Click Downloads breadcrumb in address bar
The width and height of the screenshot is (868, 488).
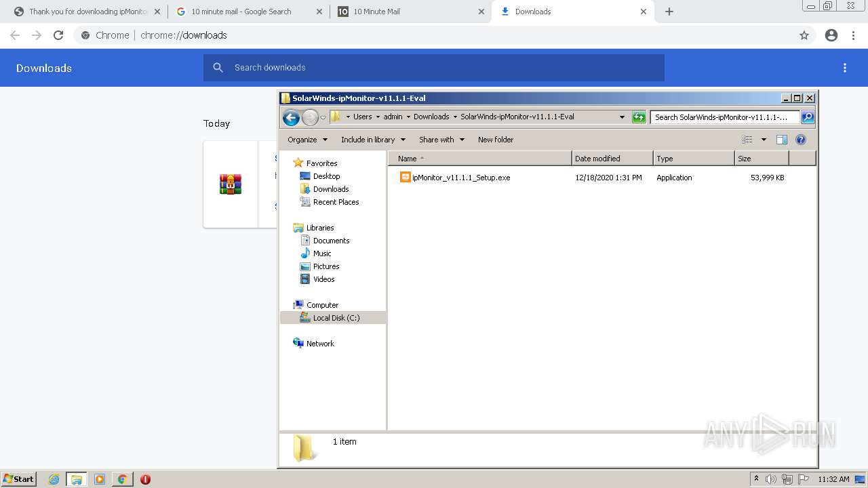(x=431, y=117)
